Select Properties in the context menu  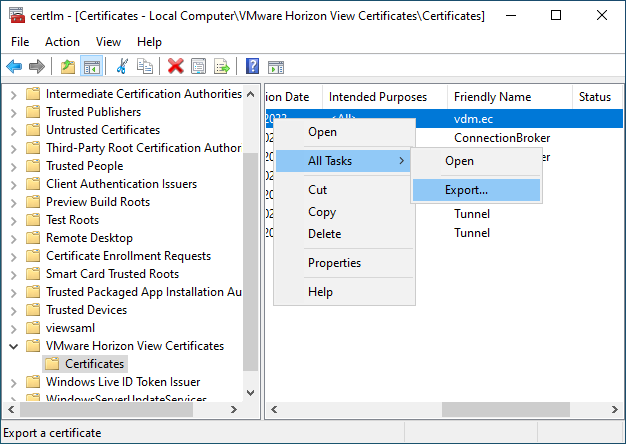[334, 263]
